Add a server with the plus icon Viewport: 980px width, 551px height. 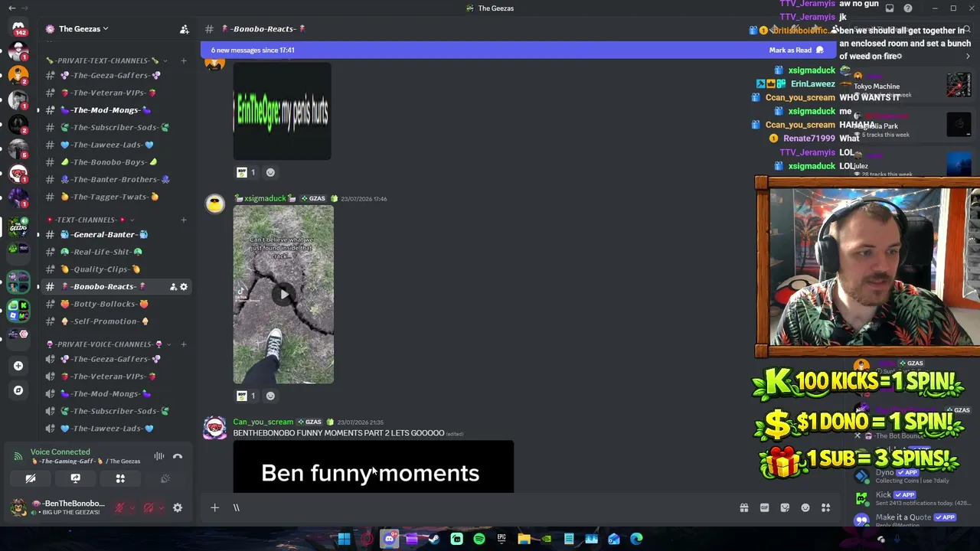pos(18,366)
